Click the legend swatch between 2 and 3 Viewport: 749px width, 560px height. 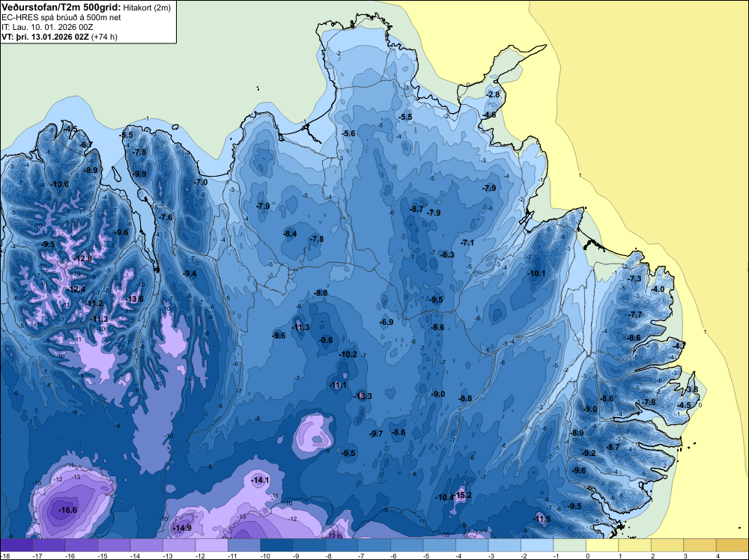tap(667, 545)
